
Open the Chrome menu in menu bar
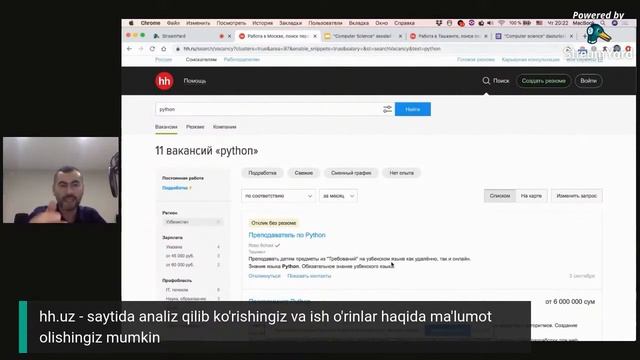[x=150, y=23]
